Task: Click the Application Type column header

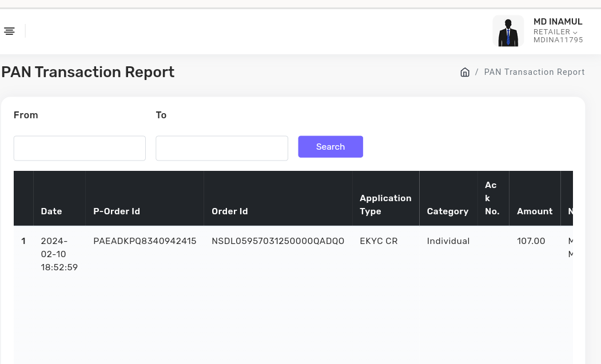Action: tap(385, 205)
